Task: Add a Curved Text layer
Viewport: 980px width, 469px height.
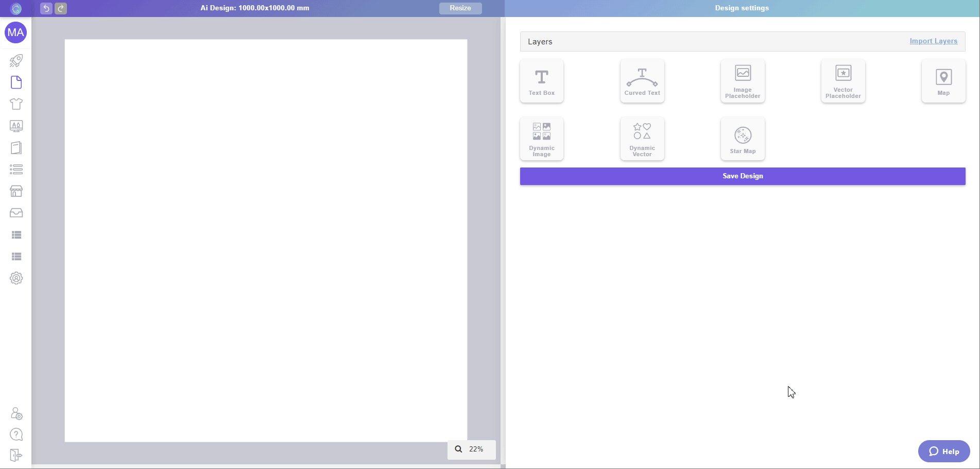Action: (642, 80)
